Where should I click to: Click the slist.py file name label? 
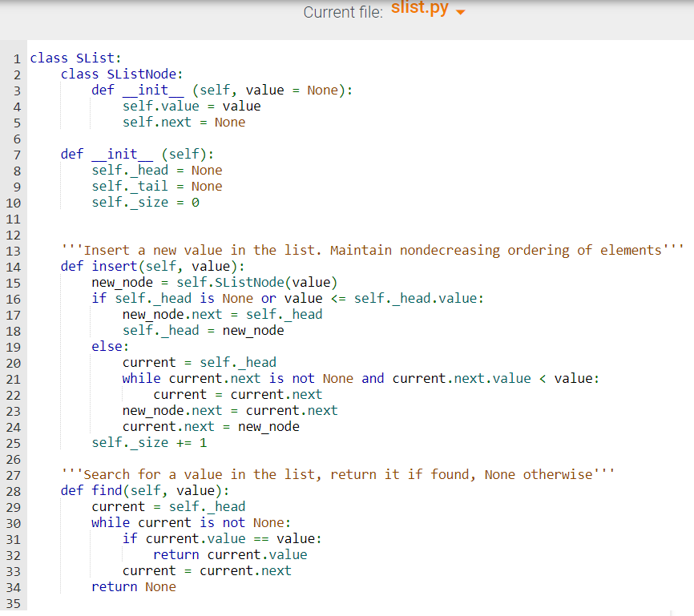[420, 9]
